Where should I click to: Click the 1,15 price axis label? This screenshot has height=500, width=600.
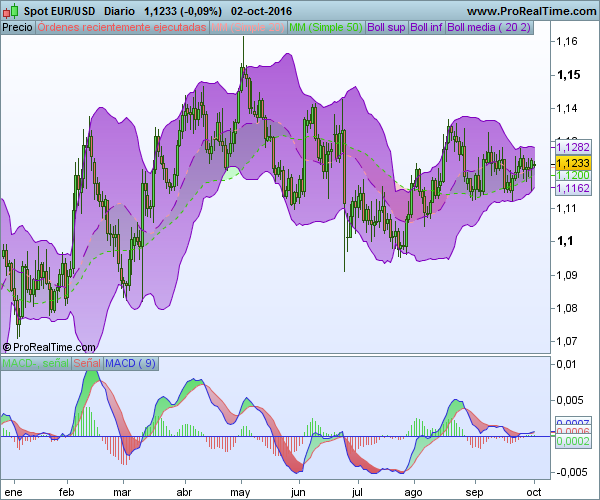click(569, 75)
